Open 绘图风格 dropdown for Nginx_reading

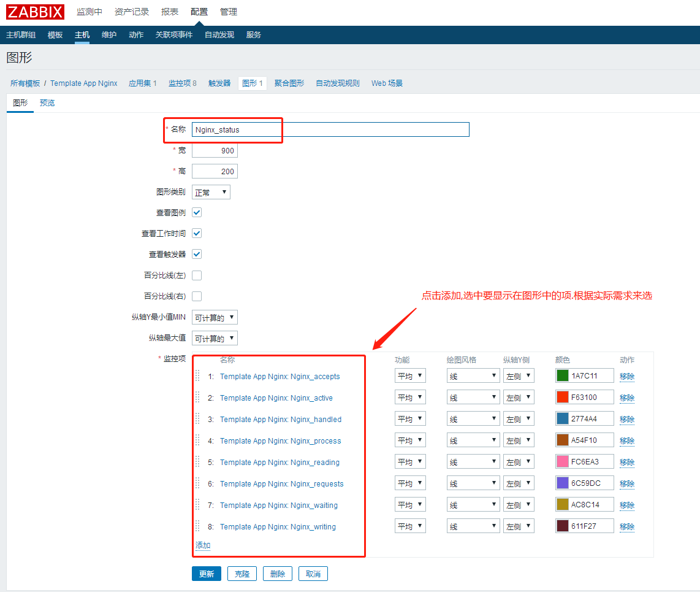click(x=473, y=461)
